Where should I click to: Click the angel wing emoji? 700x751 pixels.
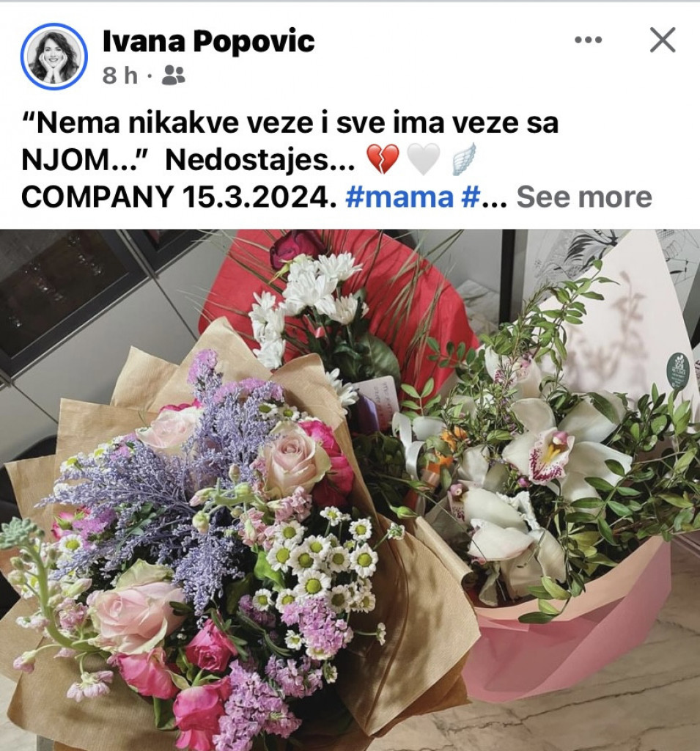pyautogui.click(x=464, y=158)
